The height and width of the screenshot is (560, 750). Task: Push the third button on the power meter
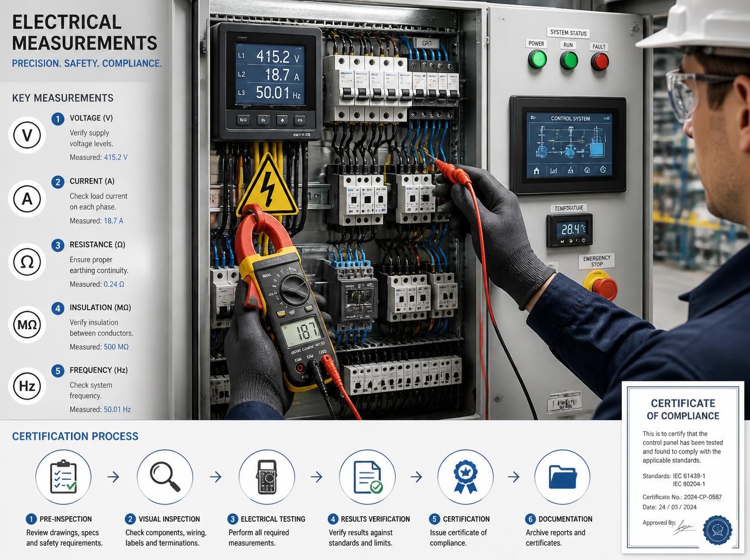[282, 120]
